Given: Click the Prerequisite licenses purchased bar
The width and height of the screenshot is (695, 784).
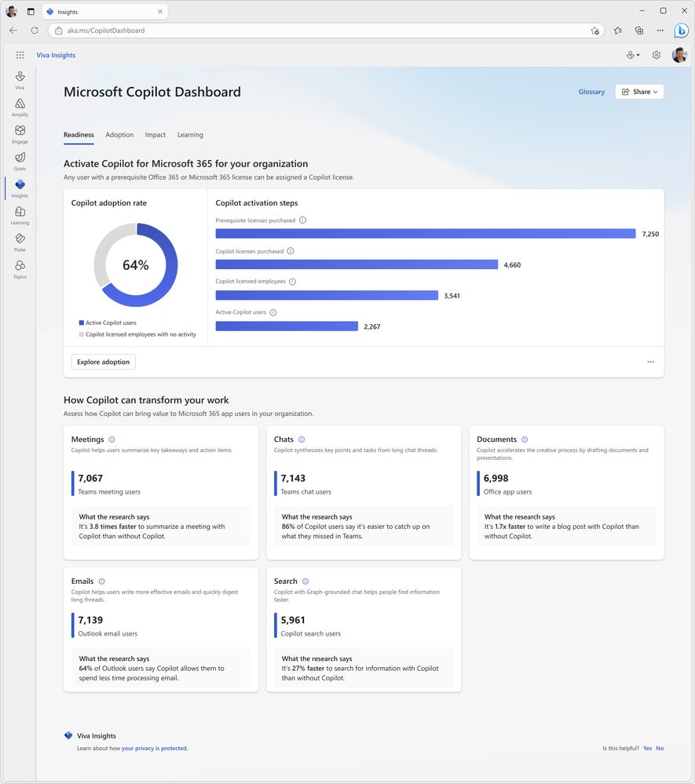Looking at the screenshot, I should pos(426,234).
